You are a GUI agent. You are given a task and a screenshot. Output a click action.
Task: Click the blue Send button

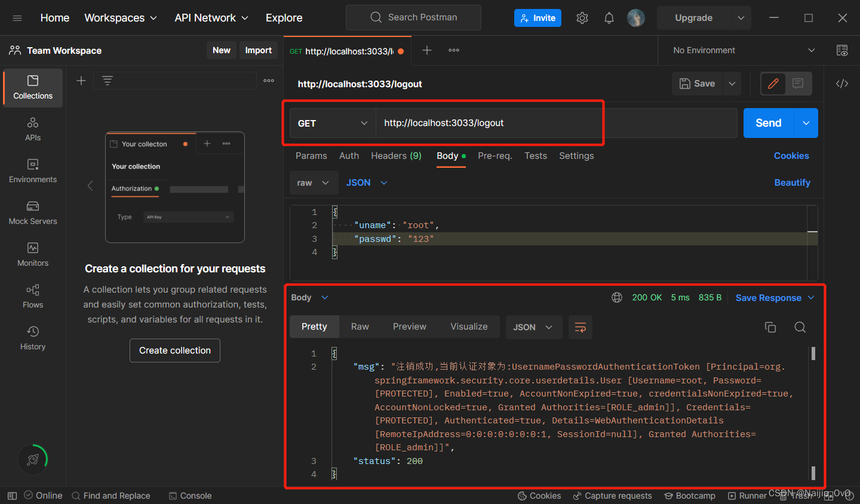coord(769,123)
